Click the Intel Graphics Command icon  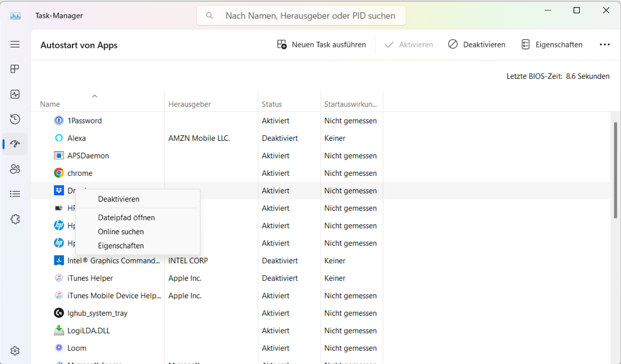point(59,260)
